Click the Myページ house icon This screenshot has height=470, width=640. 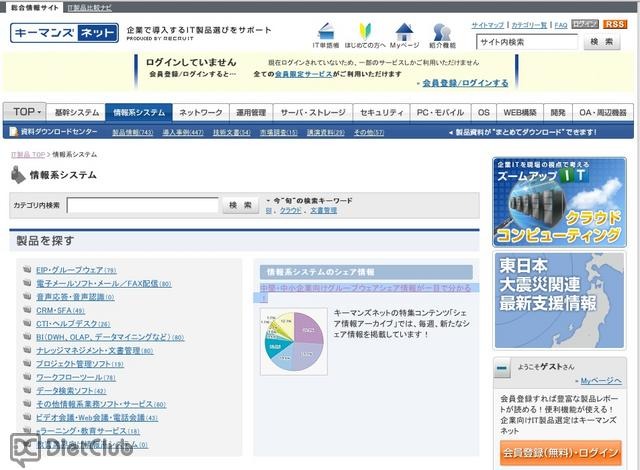(x=404, y=31)
